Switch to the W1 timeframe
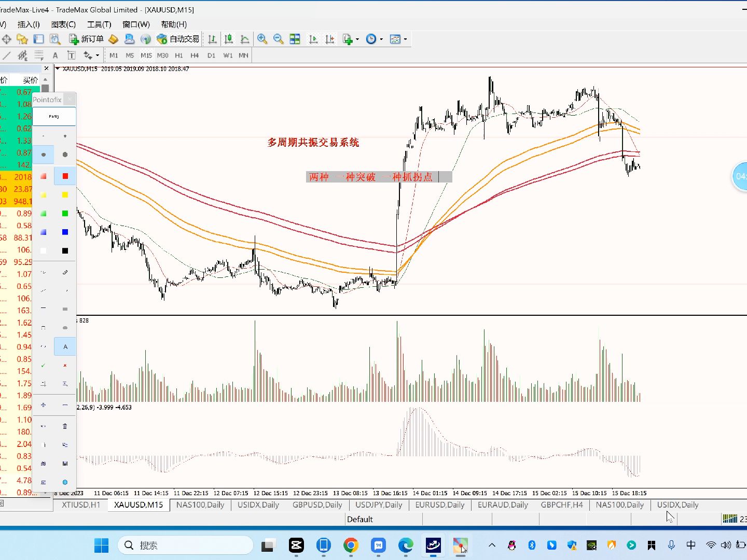This screenshot has width=747, height=560. click(228, 55)
